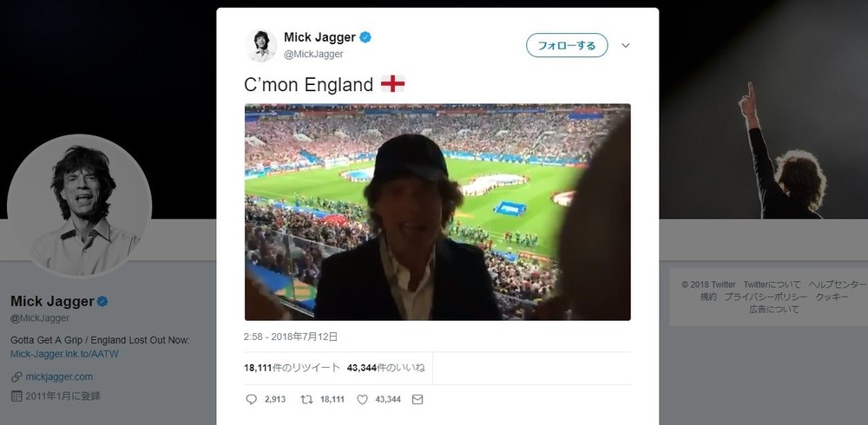Open the mickjagger.com website link
This screenshot has width=868, height=425.
[59, 376]
